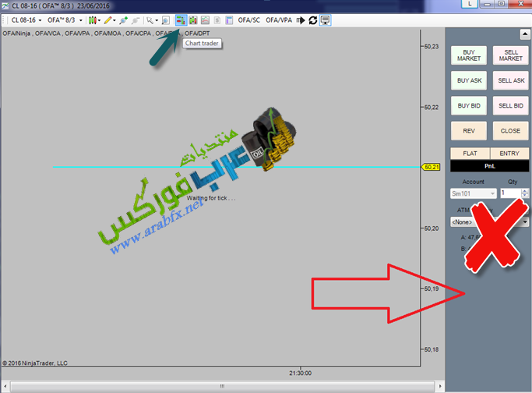This screenshot has height=393, width=532.
Task: Increase quantity with the up spinner
Action: (x=525, y=191)
